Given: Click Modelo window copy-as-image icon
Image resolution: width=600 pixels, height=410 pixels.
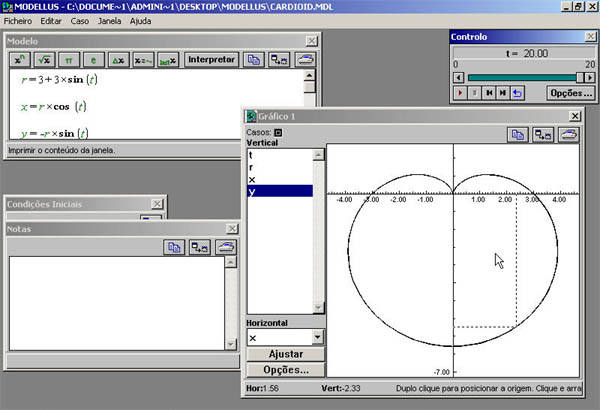Looking at the screenshot, I should pos(279,60).
